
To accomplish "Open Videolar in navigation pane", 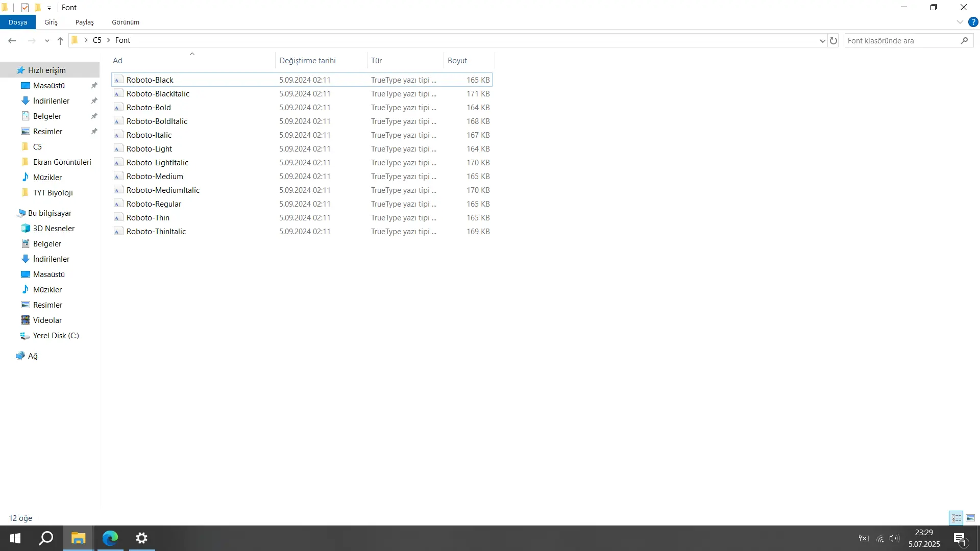I will pos(47,320).
